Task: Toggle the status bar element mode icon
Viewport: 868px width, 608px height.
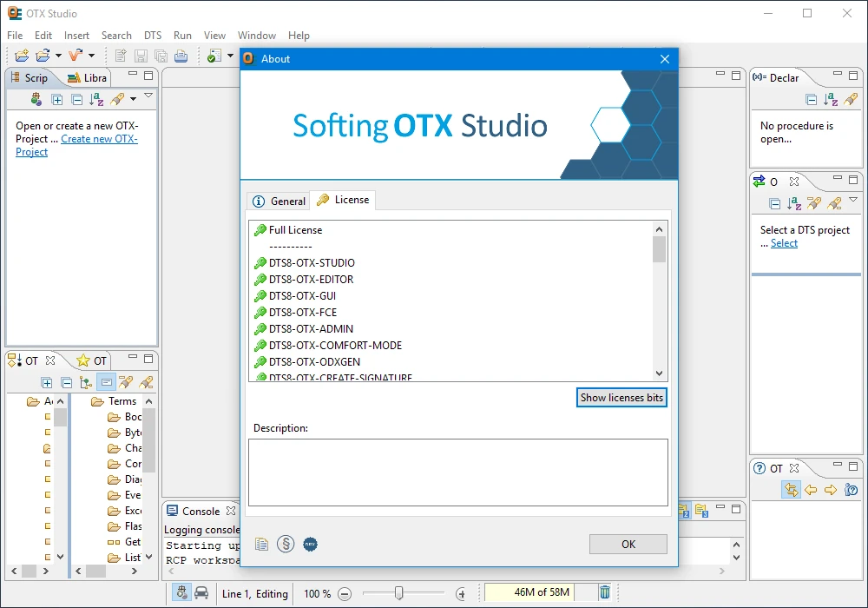Action: [181, 592]
